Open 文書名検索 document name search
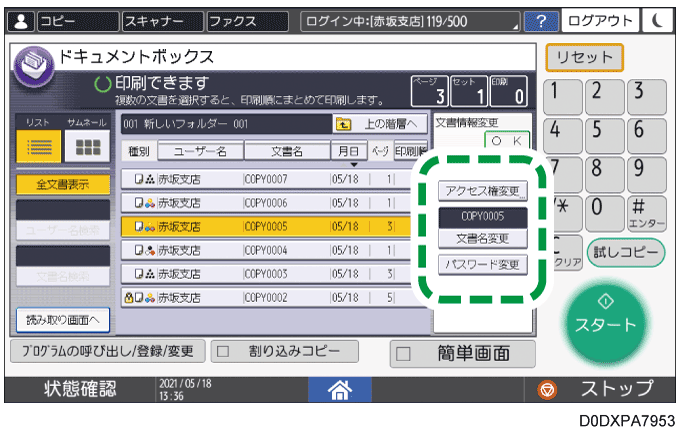 point(63,276)
